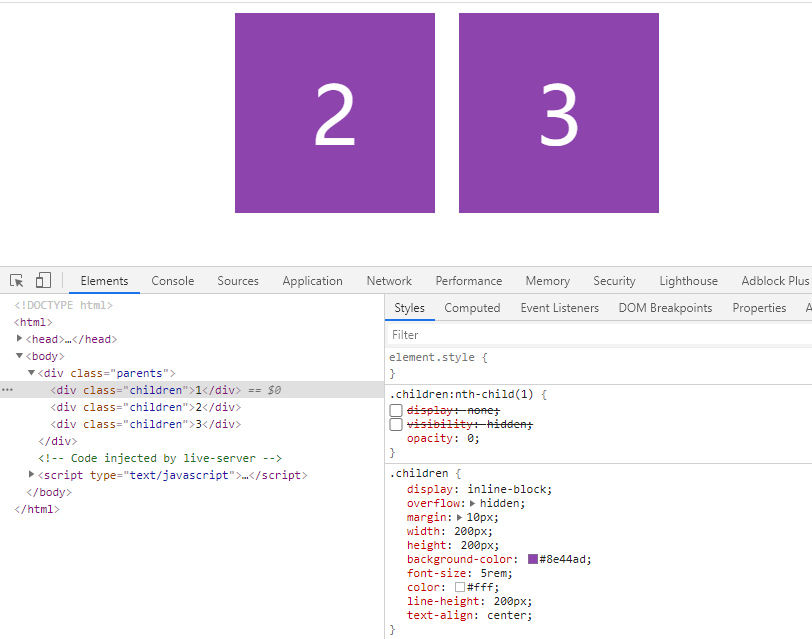Open the Adblock Plus tab
This screenshot has height=639, width=812.
click(x=775, y=281)
